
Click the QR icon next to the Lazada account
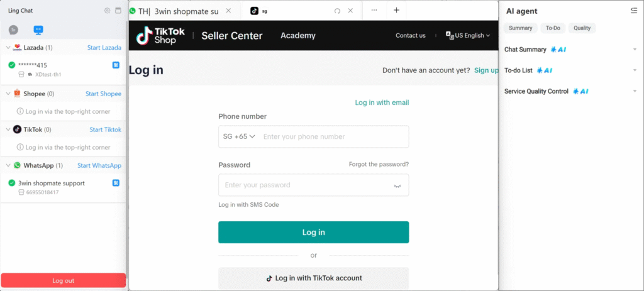click(x=116, y=65)
